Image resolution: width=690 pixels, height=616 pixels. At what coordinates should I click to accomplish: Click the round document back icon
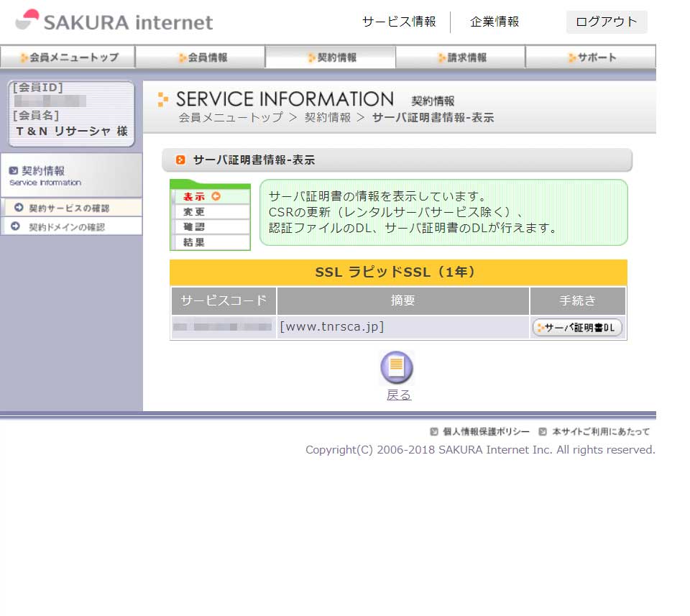(x=397, y=367)
